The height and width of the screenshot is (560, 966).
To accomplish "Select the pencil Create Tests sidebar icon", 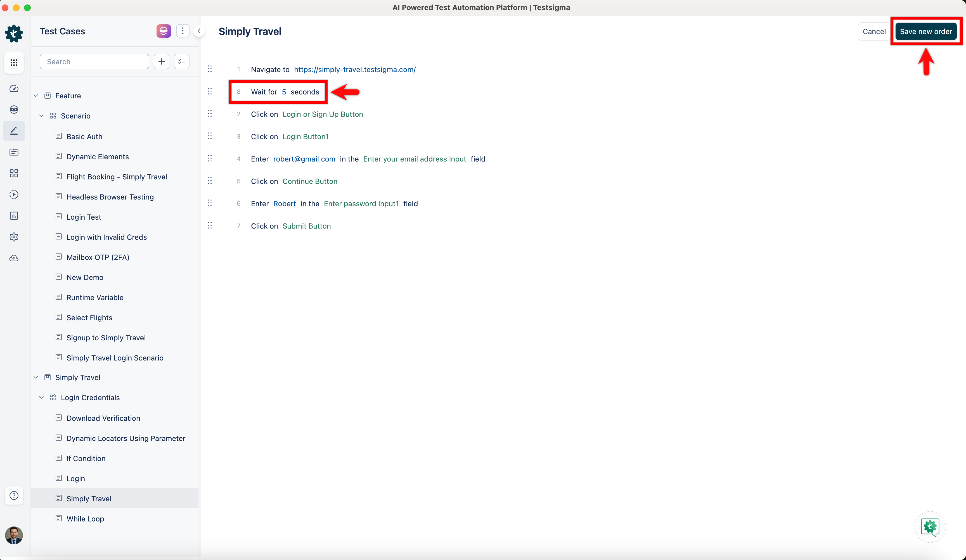I will 14,131.
